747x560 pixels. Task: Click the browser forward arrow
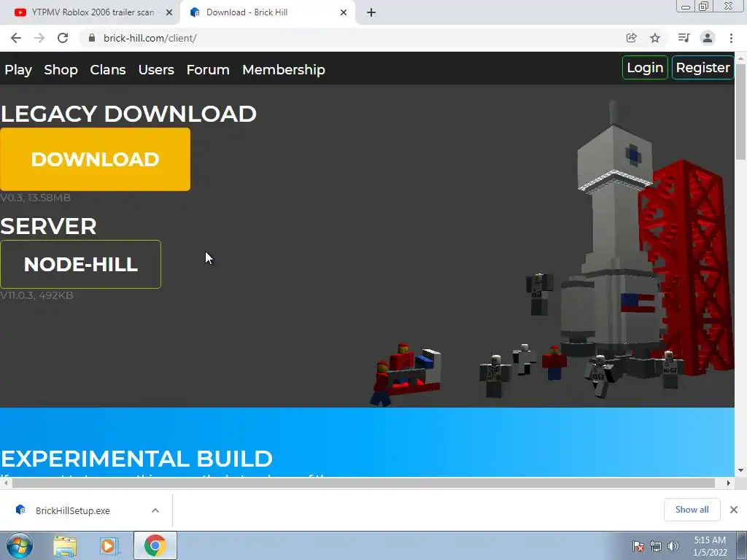pos(39,38)
